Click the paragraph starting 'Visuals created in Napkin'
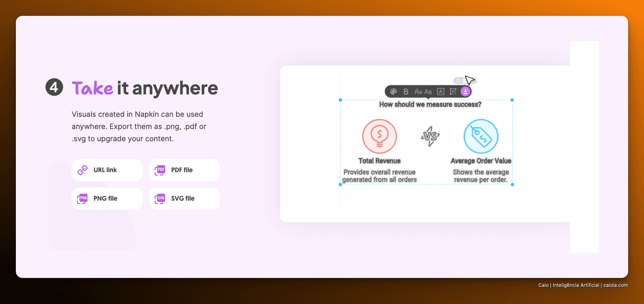Screen dimensions: 644x304 point(139,127)
